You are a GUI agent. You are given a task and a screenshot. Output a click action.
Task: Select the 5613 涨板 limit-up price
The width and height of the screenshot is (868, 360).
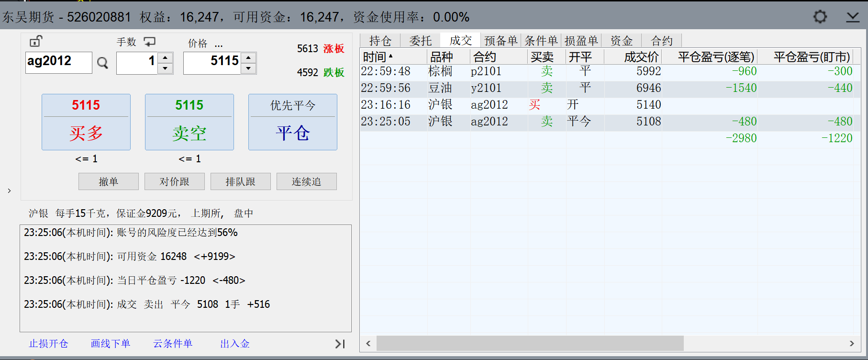pyautogui.click(x=321, y=49)
